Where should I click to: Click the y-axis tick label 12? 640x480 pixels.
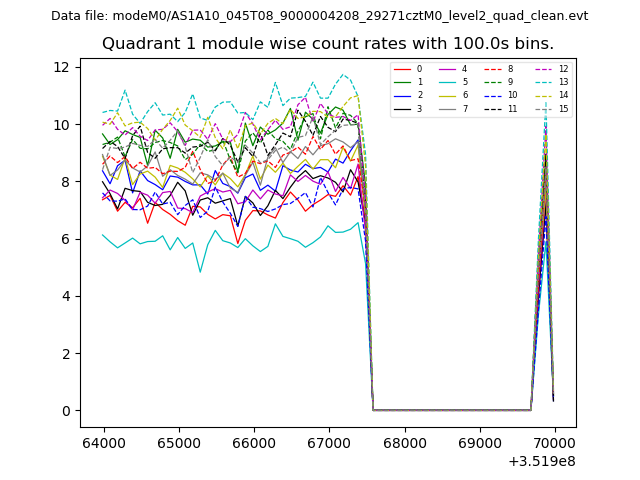pos(62,67)
